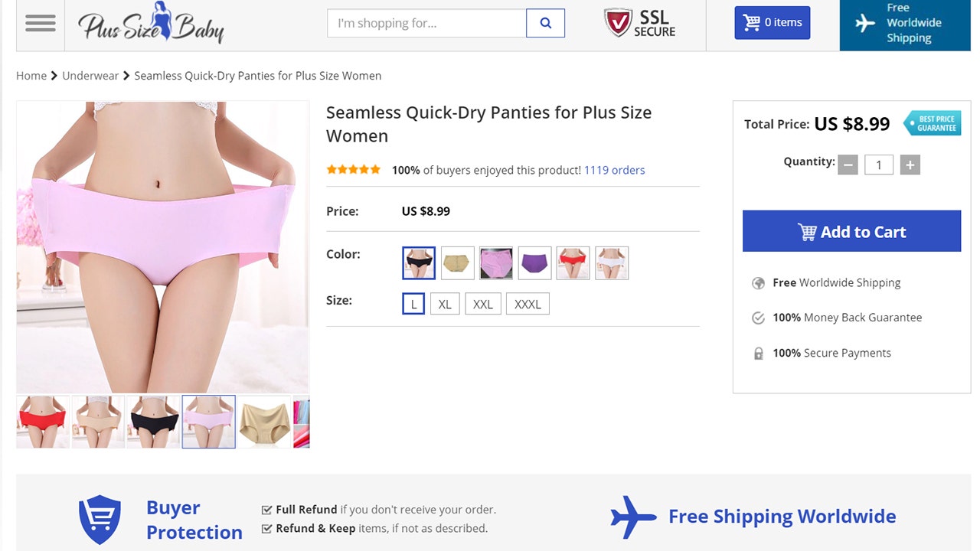Viewport: 980px width, 551px height.
Task: Open the Underwear breadcrumb category
Action: click(x=90, y=76)
